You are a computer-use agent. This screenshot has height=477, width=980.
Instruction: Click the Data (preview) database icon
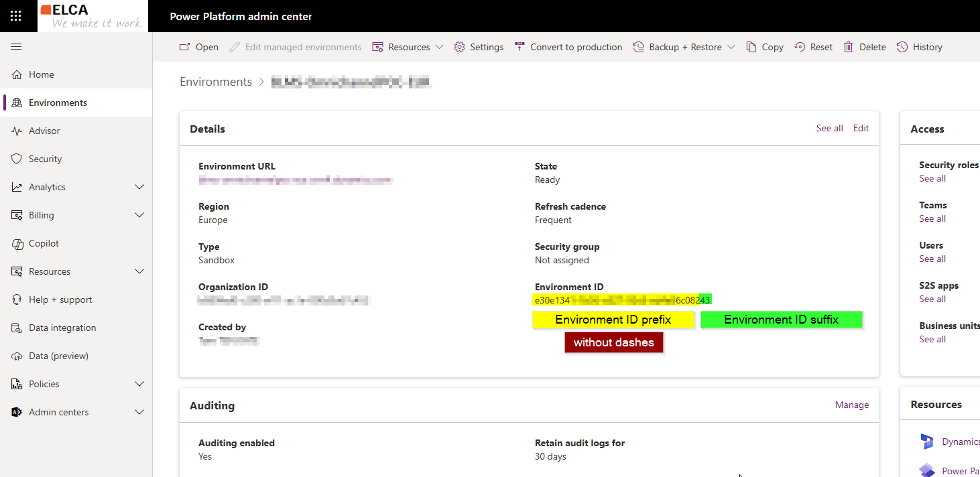point(17,356)
